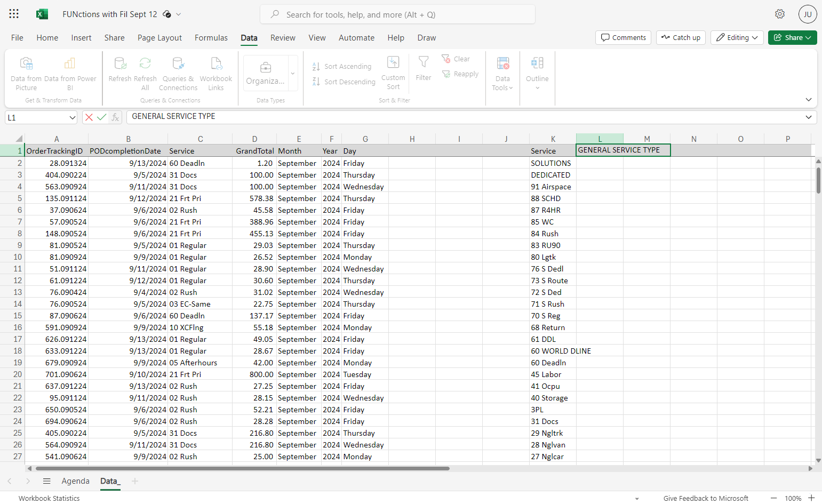Open the all sheets list icon

(x=47, y=481)
